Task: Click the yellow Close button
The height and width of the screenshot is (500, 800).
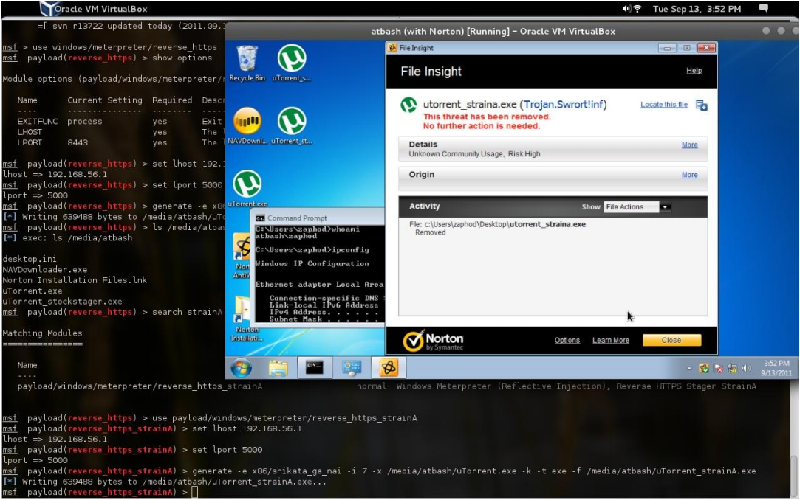Action: (672, 340)
